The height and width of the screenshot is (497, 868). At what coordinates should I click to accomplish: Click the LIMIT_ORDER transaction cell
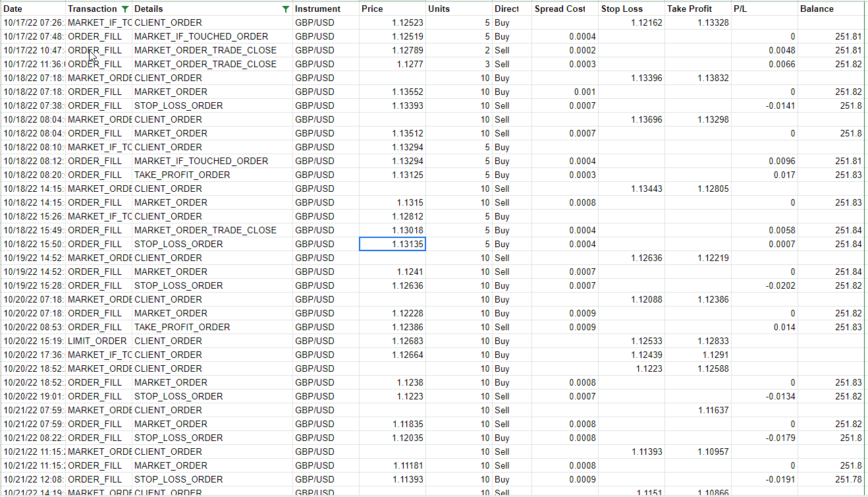click(x=99, y=341)
